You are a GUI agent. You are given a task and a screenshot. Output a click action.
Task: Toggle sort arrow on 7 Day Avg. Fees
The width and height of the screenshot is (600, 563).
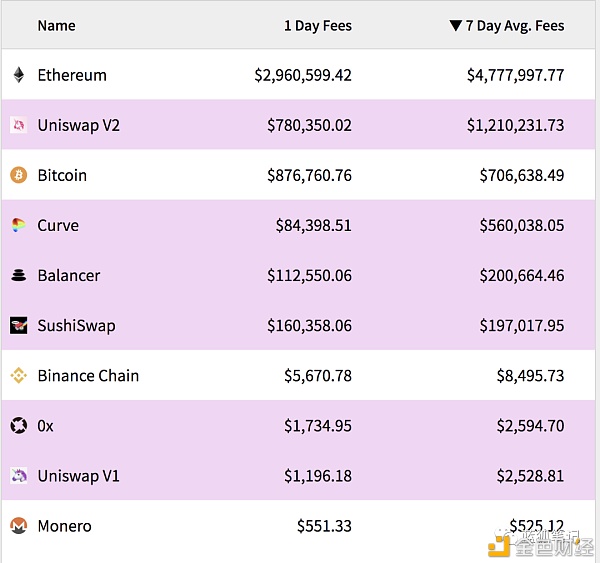(455, 25)
